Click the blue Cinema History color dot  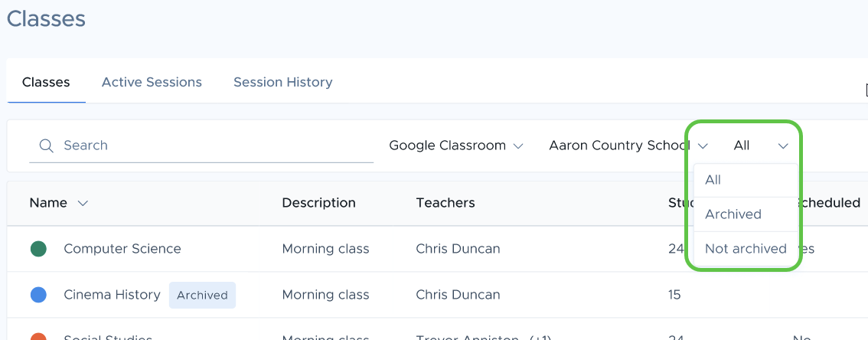[x=38, y=295]
